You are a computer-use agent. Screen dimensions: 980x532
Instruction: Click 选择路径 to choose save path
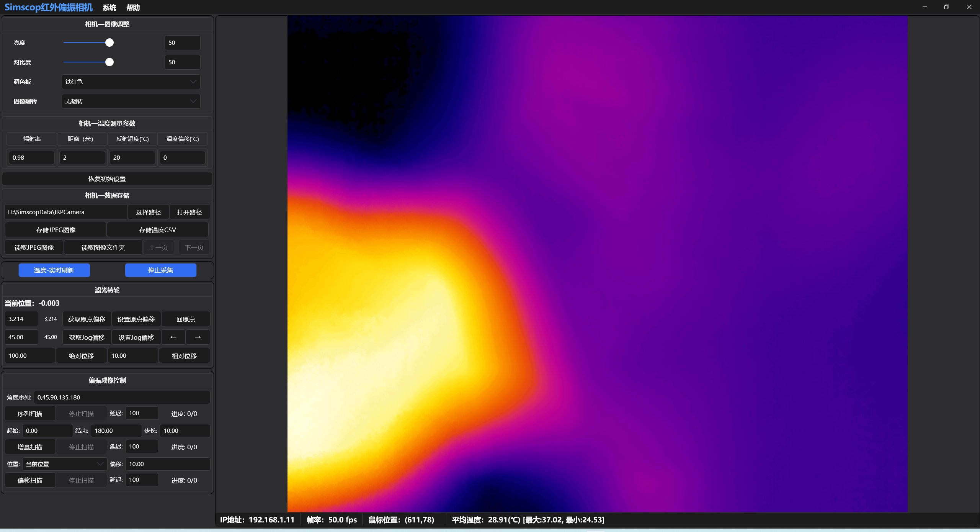pos(148,212)
